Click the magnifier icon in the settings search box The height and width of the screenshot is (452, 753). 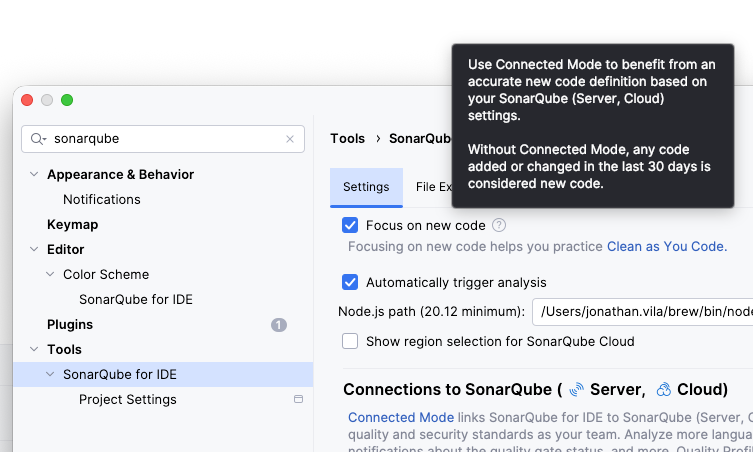point(39,139)
